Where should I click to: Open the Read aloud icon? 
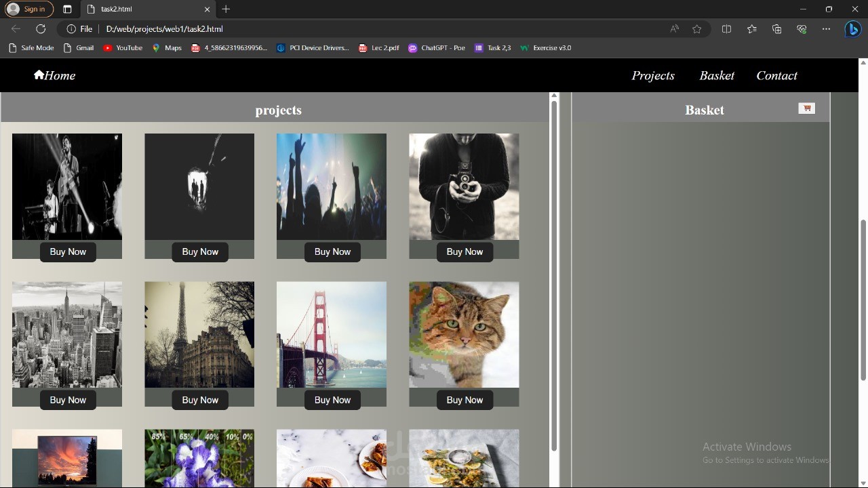[674, 29]
